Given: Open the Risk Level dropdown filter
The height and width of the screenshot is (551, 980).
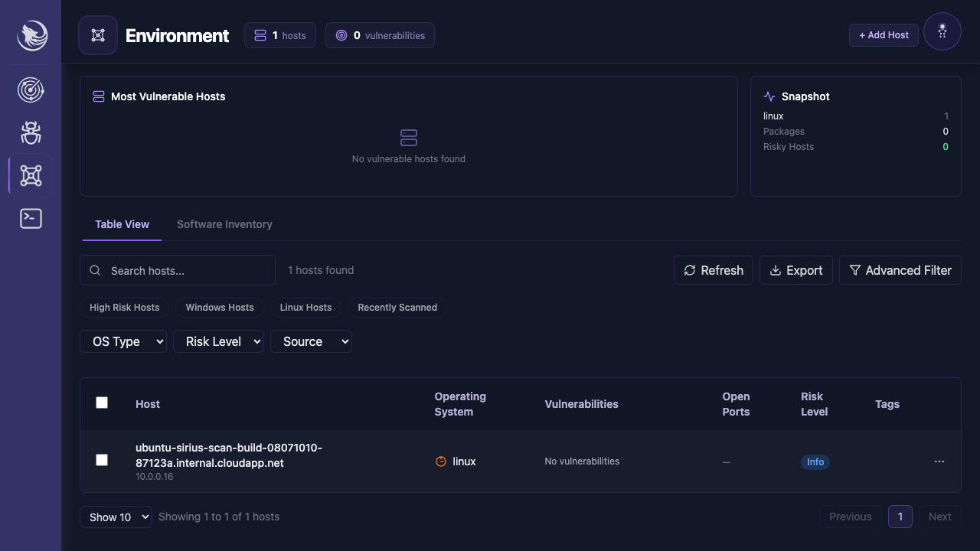Looking at the screenshot, I should point(219,341).
